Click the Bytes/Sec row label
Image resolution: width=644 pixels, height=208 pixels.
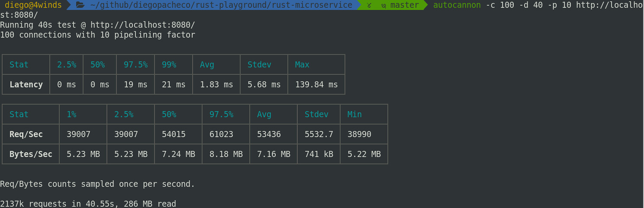(x=31, y=154)
